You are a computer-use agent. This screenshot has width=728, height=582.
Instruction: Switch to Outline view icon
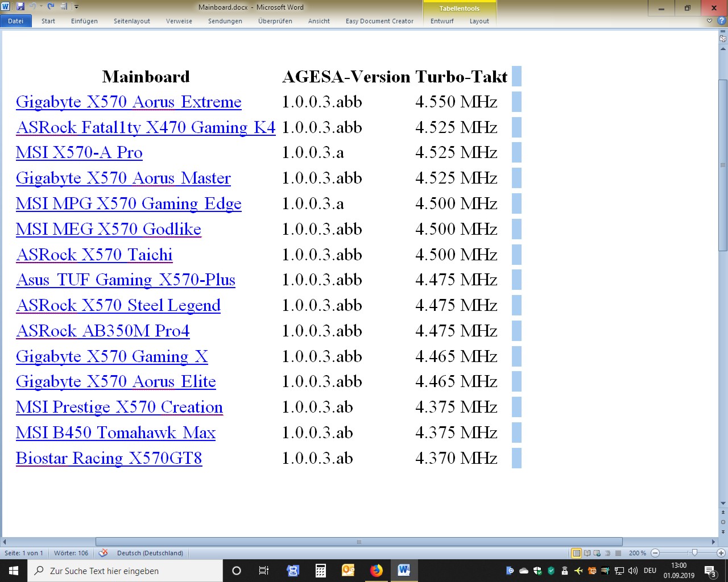607,553
